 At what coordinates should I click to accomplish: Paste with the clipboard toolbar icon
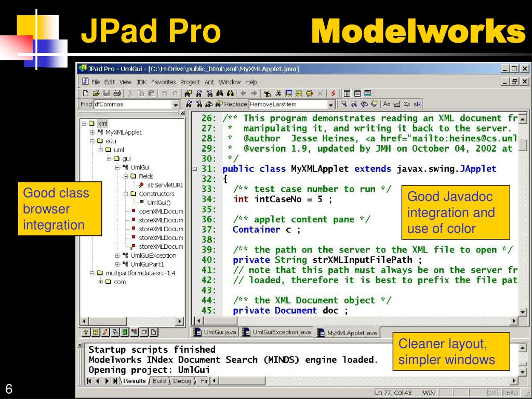(x=151, y=94)
